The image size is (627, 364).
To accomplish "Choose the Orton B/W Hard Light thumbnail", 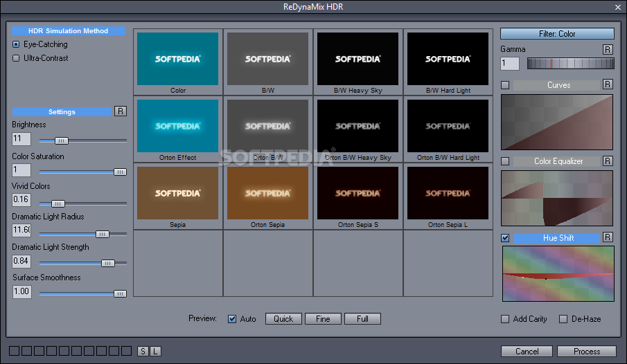I will (448, 126).
